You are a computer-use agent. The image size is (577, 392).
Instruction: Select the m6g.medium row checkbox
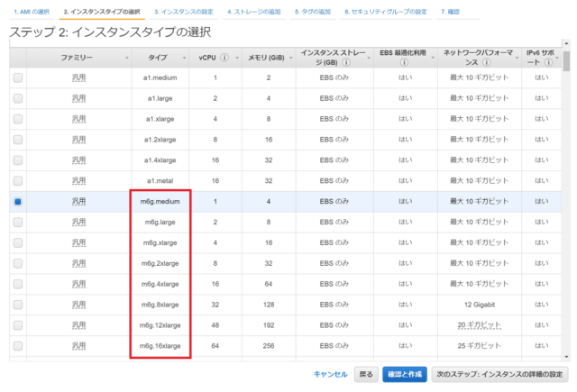click(18, 202)
